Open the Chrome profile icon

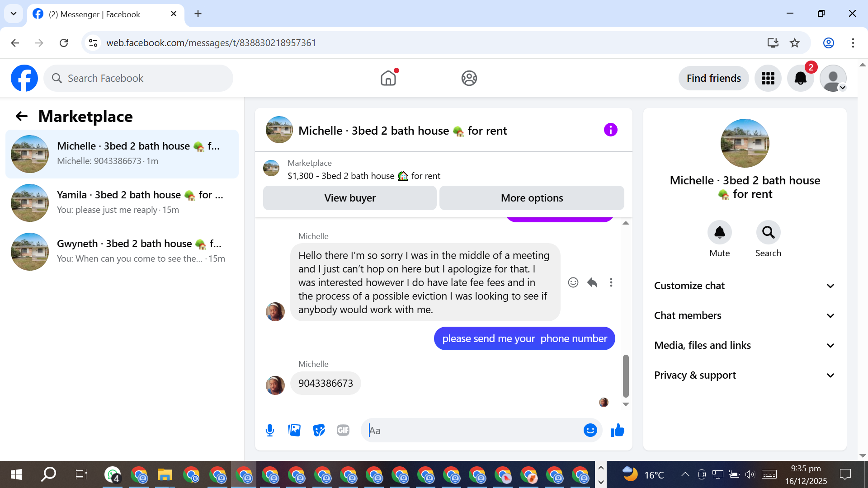click(829, 43)
